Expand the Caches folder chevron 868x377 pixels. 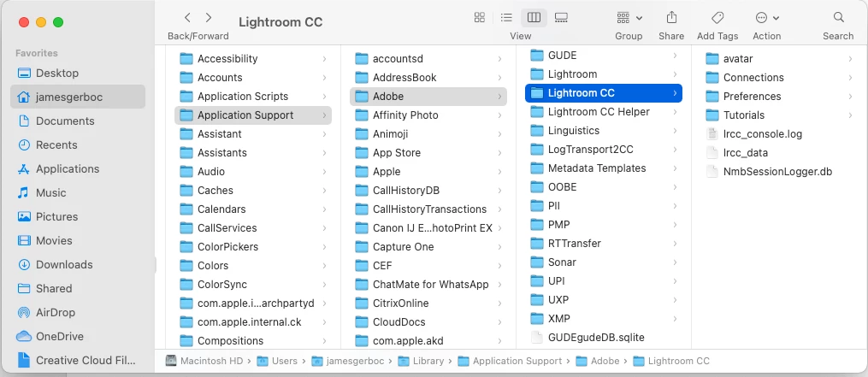point(324,191)
